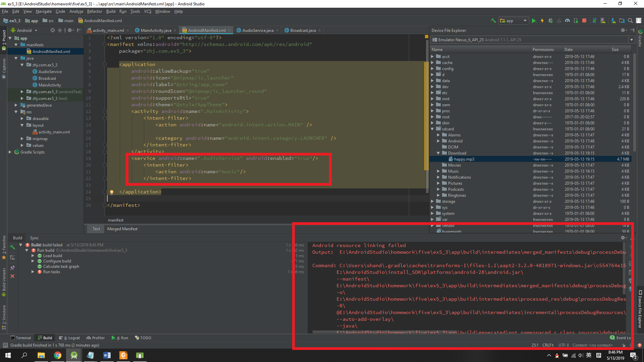The width and height of the screenshot is (644, 362).
Task: Open Android project view dropdown
Action: tap(24, 30)
